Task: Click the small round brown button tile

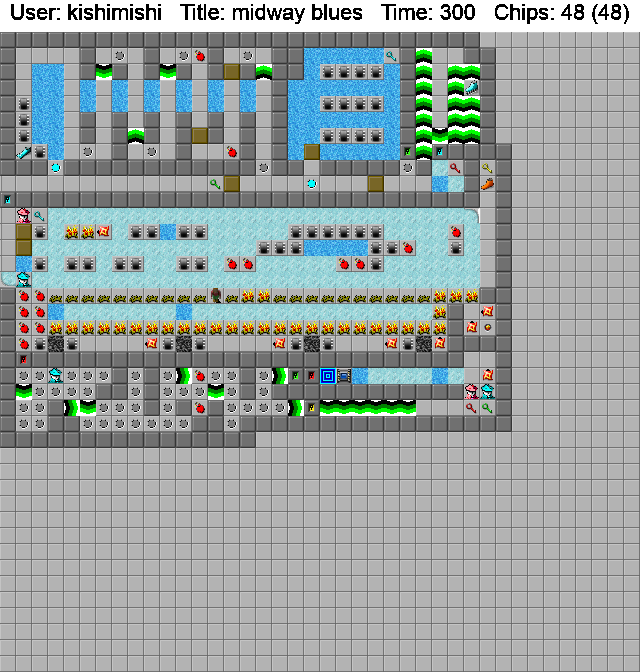Action: (x=487, y=328)
